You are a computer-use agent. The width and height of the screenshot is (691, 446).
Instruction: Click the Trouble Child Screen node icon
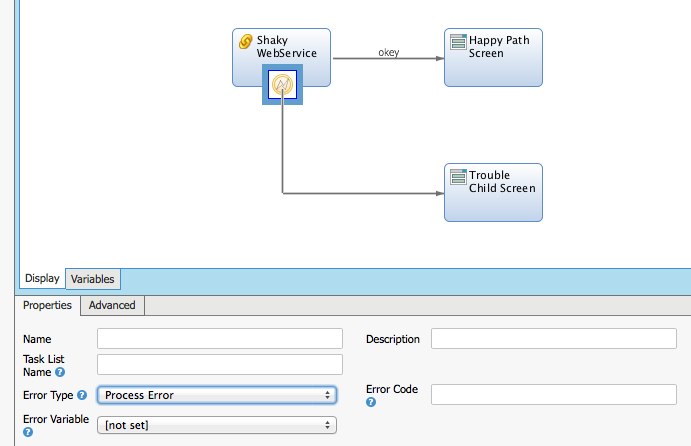coord(457,176)
